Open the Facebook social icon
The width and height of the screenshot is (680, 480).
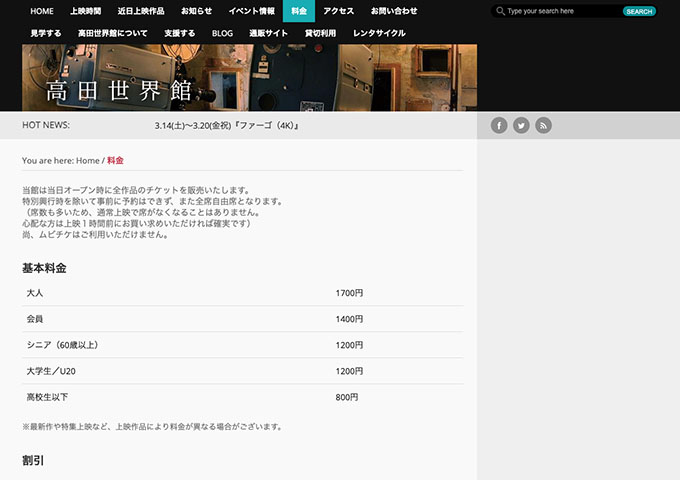(499, 126)
